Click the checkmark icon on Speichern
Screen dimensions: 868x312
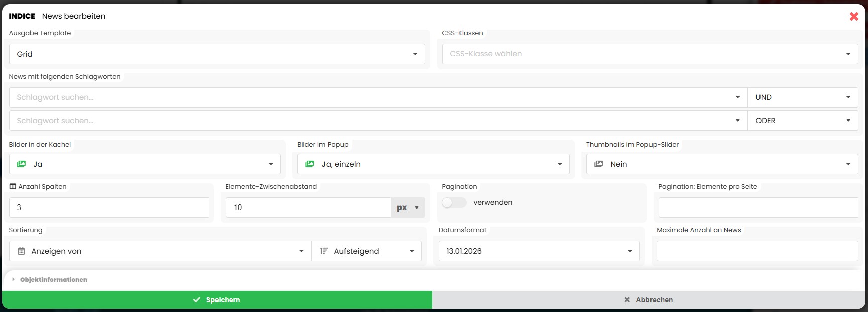pos(197,300)
